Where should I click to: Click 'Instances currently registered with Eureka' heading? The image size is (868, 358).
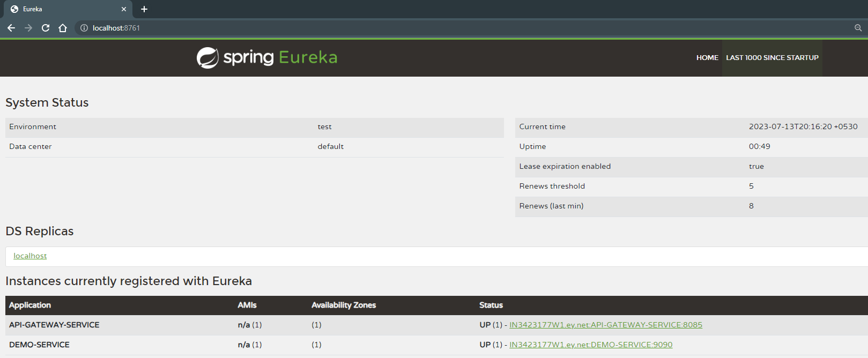point(129,281)
